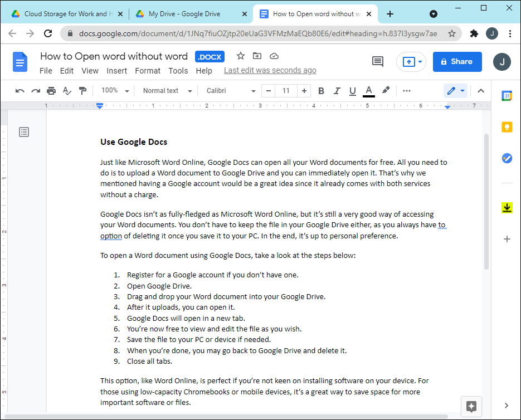Star this document
This screenshot has width=521, height=420.
tap(241, 56)
